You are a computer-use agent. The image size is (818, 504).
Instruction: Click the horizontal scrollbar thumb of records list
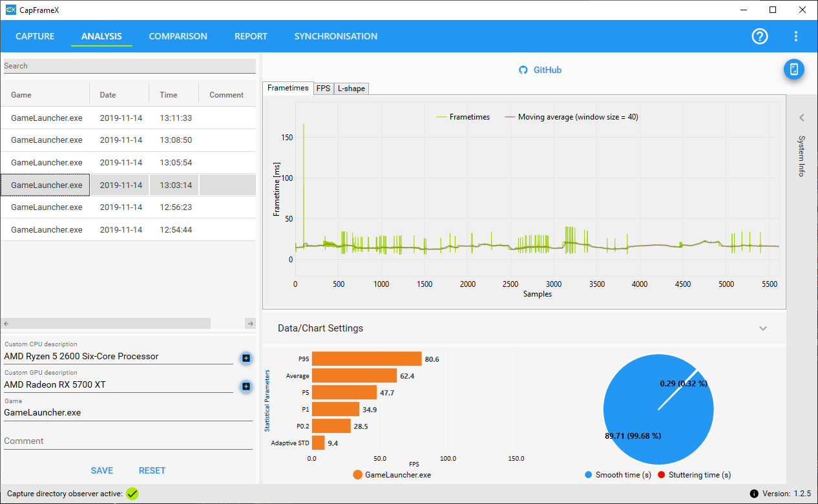click(111, 324)
